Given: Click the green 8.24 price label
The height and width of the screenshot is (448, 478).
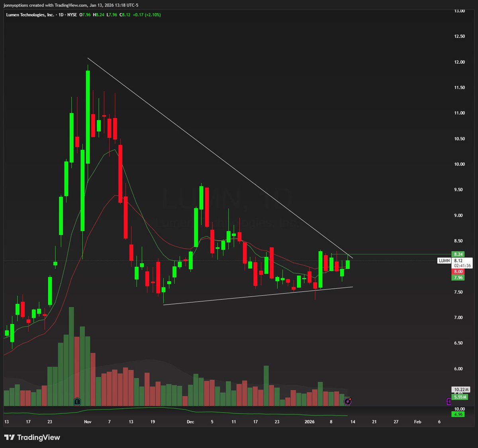Looking at the screenshot, I should (458, 254).
